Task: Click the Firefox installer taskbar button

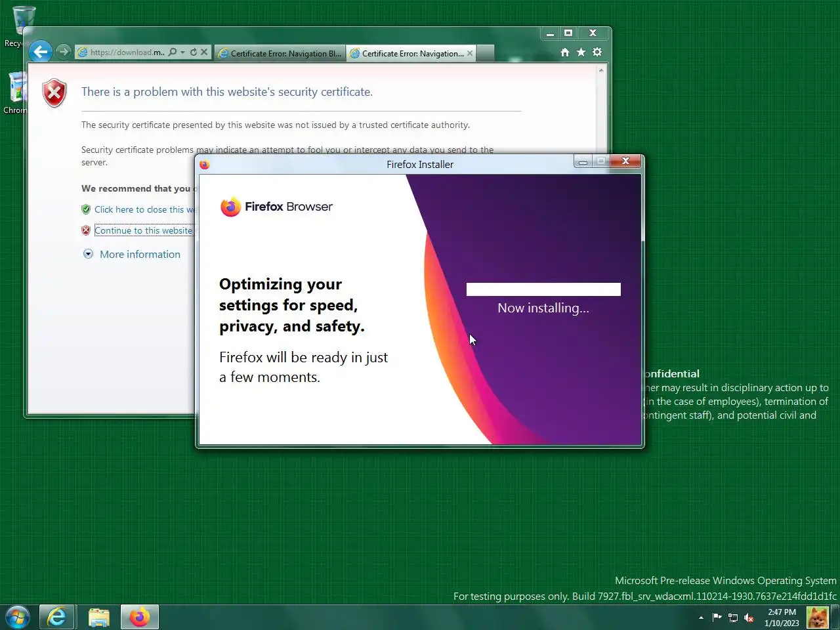Action: 140,618
